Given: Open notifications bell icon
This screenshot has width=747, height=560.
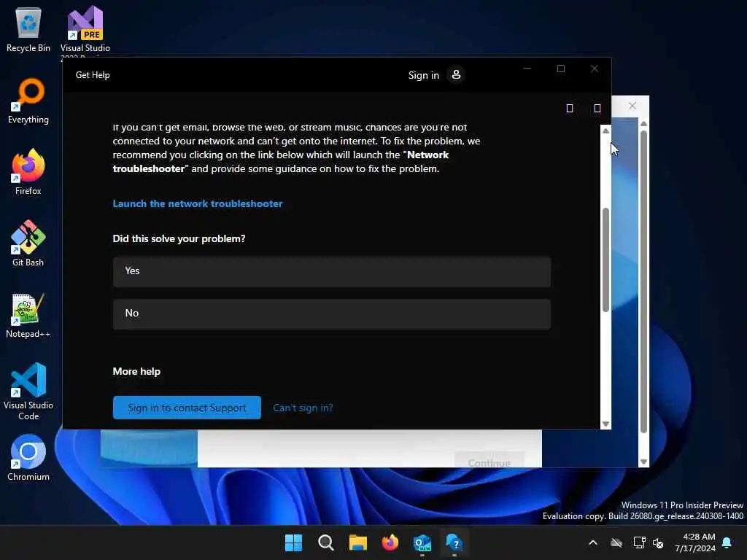Looking at the screenshot, I should click(727, 542).
